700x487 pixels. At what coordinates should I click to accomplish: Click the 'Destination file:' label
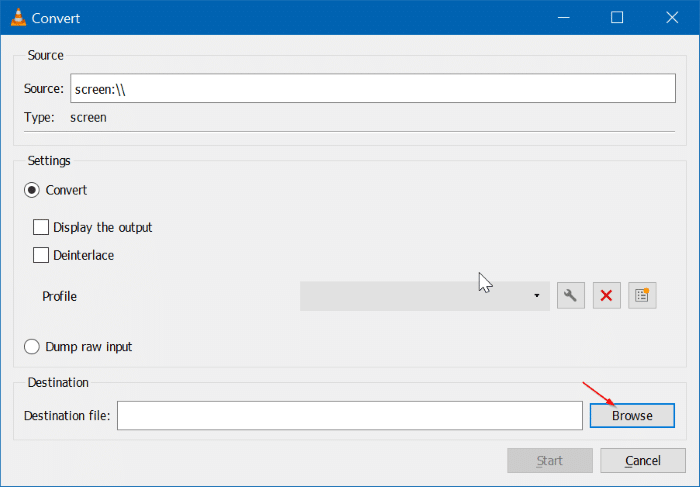click(67, 416)
